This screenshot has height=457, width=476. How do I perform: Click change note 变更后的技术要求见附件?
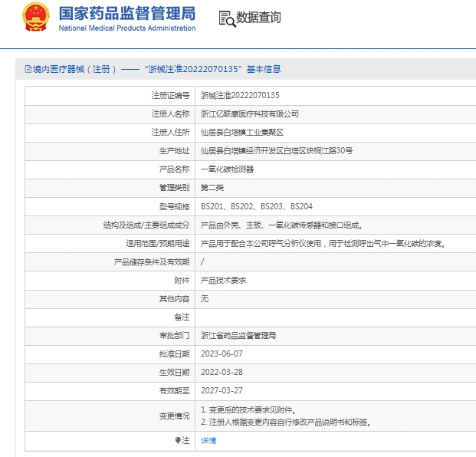coord(248,410)
